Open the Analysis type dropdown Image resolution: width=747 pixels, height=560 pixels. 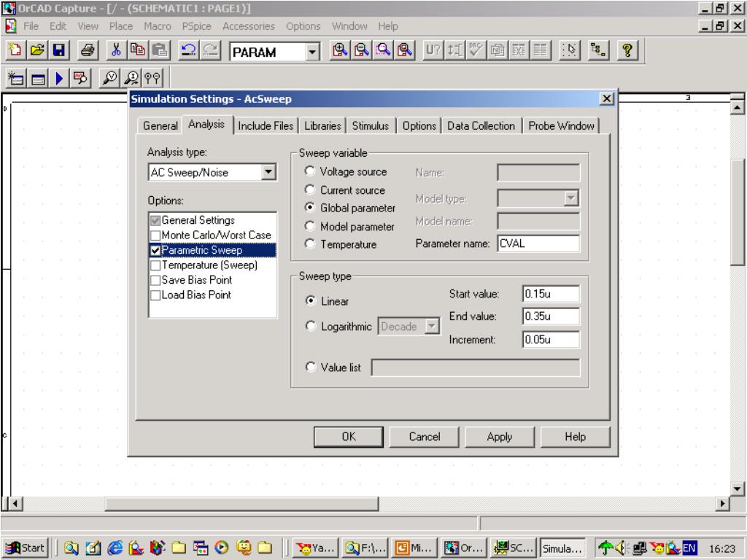point(269,173)
